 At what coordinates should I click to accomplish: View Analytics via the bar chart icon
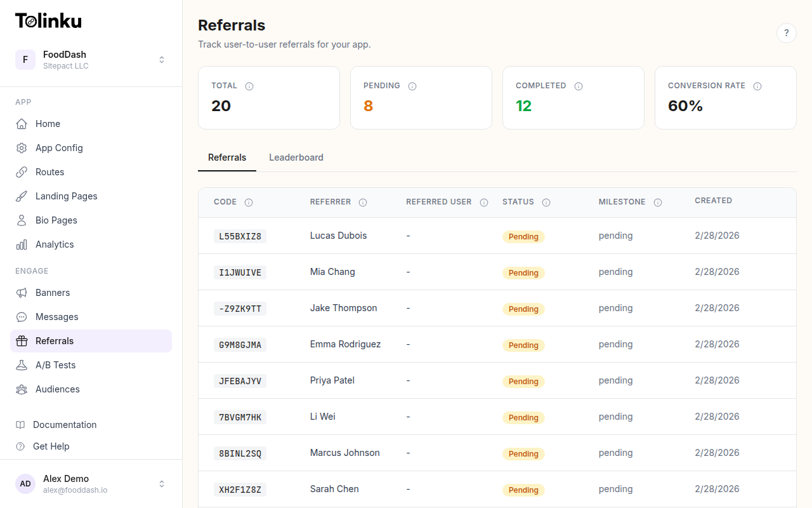click(21, 244)
